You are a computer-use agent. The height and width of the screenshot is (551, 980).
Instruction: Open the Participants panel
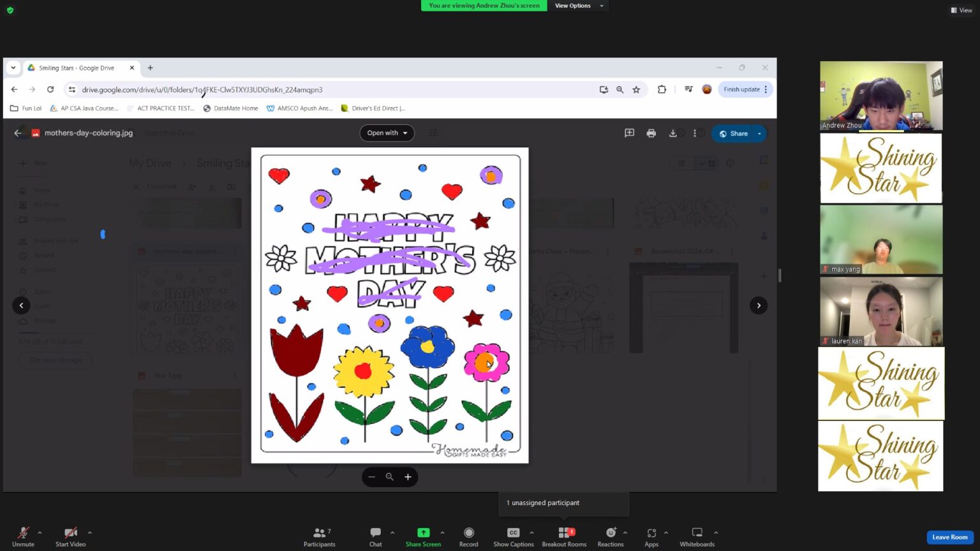[320, 536]
